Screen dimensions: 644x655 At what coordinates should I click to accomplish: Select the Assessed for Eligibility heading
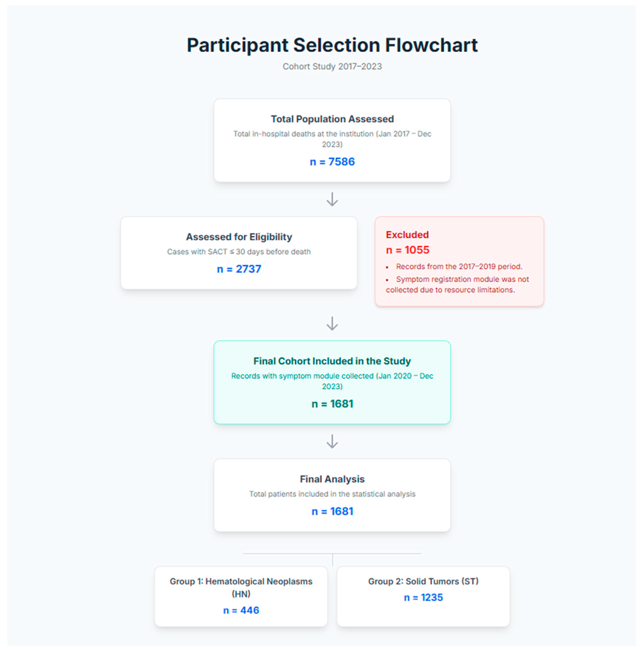pyautogui.click(x=239, y=237)
